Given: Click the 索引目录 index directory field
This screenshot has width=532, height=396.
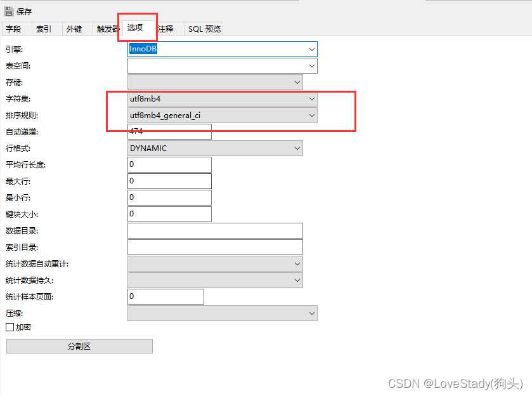Looking at the screenshot, I should [215, 247].
